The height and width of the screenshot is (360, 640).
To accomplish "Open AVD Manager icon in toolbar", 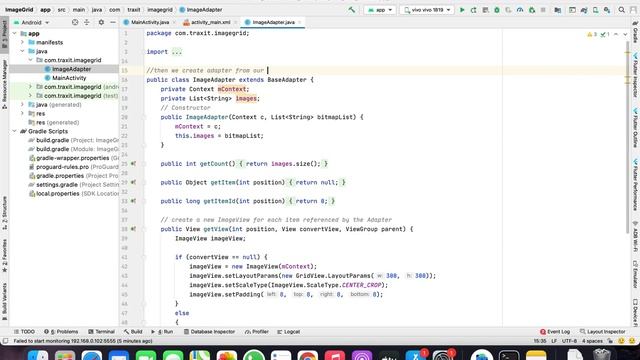I will (596, 10).
